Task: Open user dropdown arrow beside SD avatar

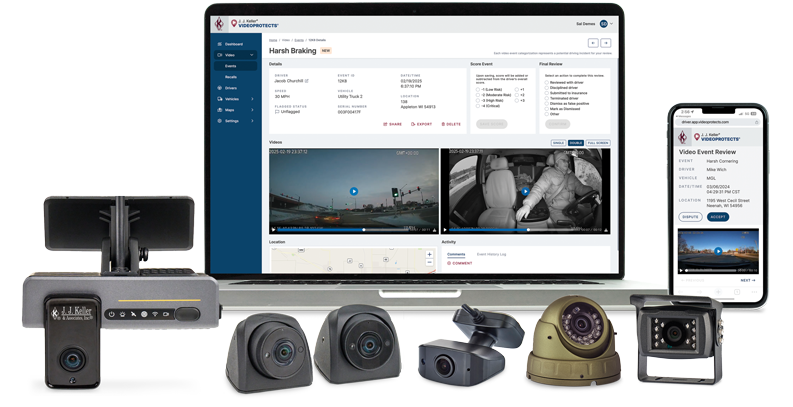Action: coord(611,24)
